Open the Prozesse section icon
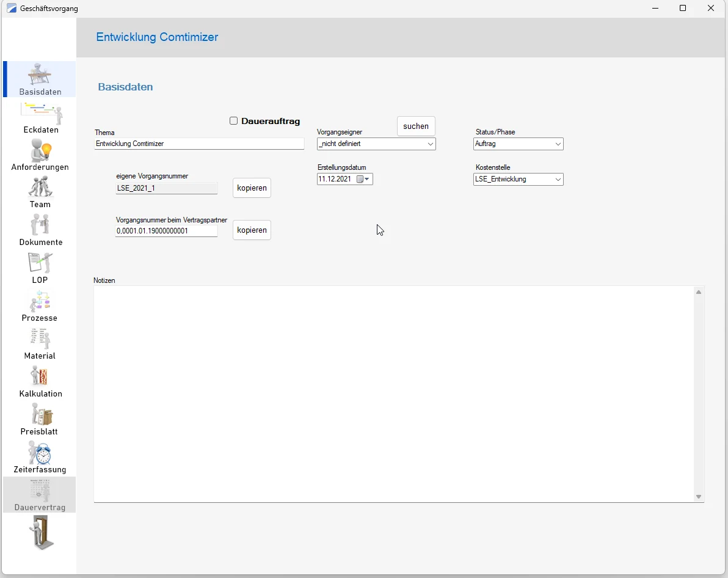Viewport: 728px width, 578px height. pyautogui.click(x=40, y=301)
